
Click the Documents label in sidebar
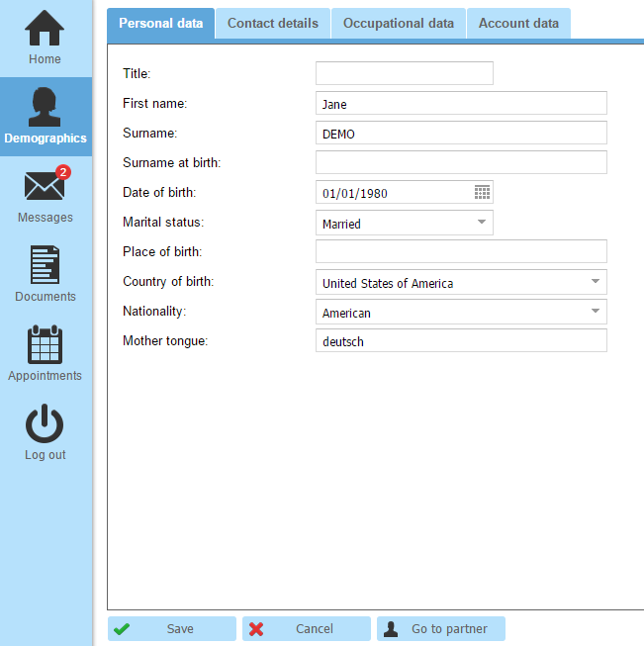[46, 296]
